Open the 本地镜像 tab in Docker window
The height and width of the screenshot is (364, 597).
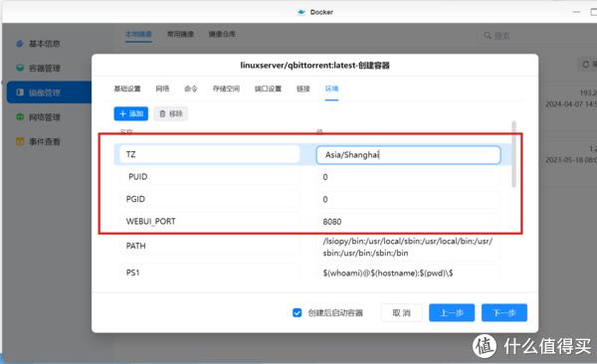pyautogui.click(x=138, y=34)
